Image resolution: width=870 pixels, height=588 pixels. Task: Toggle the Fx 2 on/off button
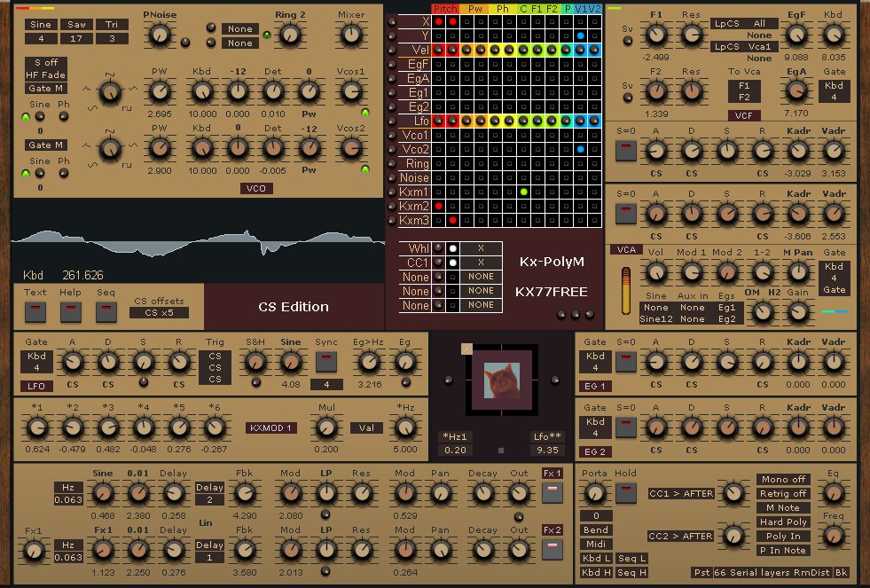pos(553,549)
